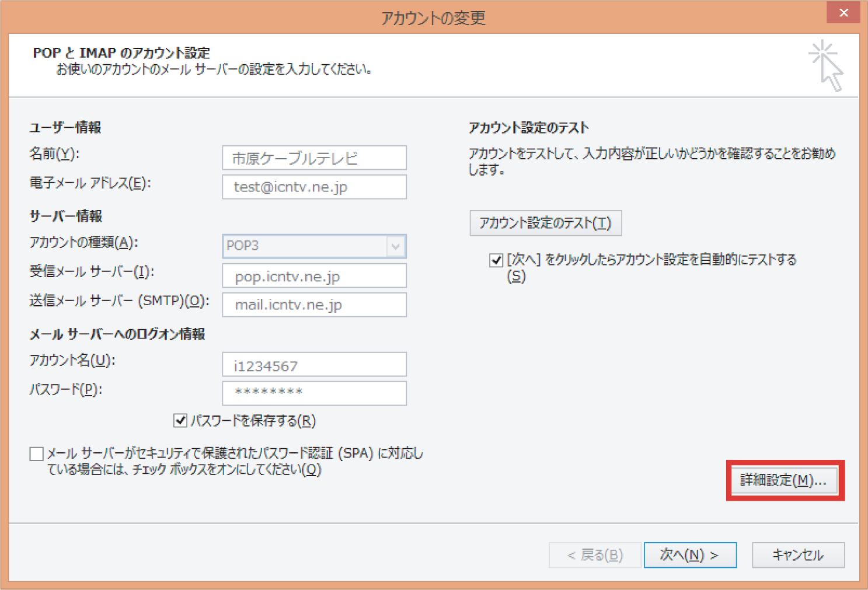The height and width of the screenshot is (590, 868).
Task: Close the アカウントの変更 dialog
Action: pos(843,12)
